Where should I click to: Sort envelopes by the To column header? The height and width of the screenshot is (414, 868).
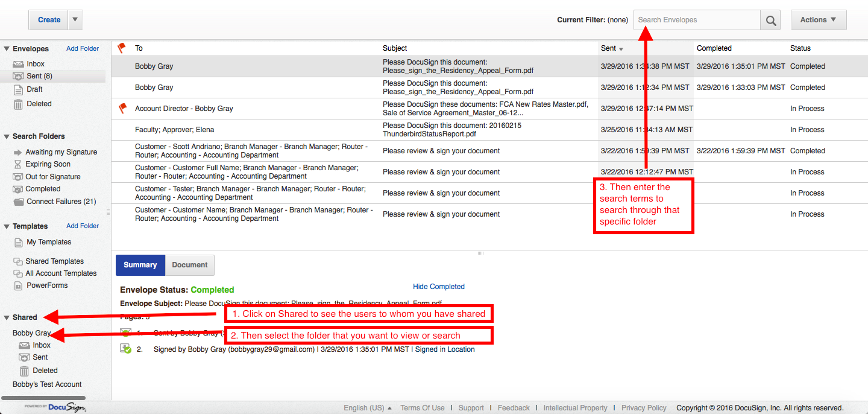[x=139, y=48]
